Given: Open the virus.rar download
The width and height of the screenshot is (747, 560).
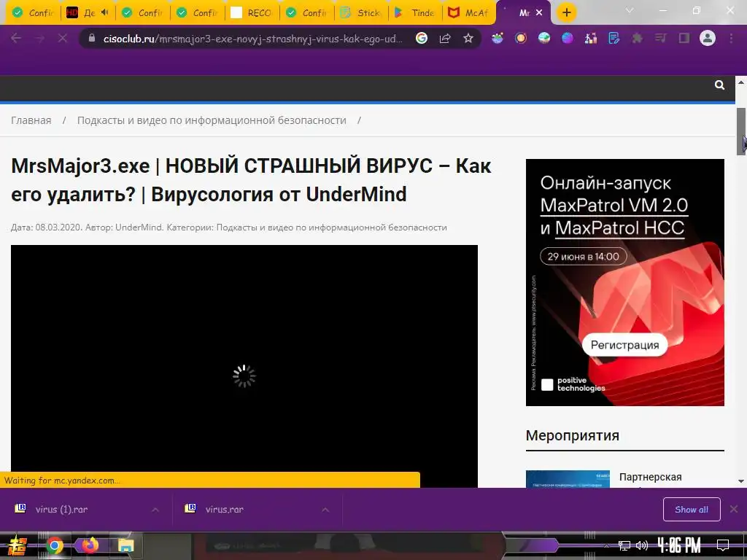Looking at the screenshot, I should point(224,510).
